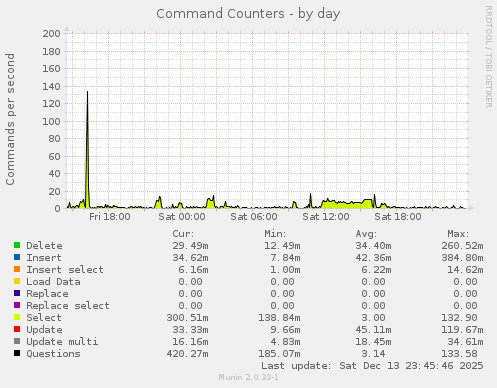Click the orange Insert select legend swatch
Screen dimensions: 497x388
17,269
